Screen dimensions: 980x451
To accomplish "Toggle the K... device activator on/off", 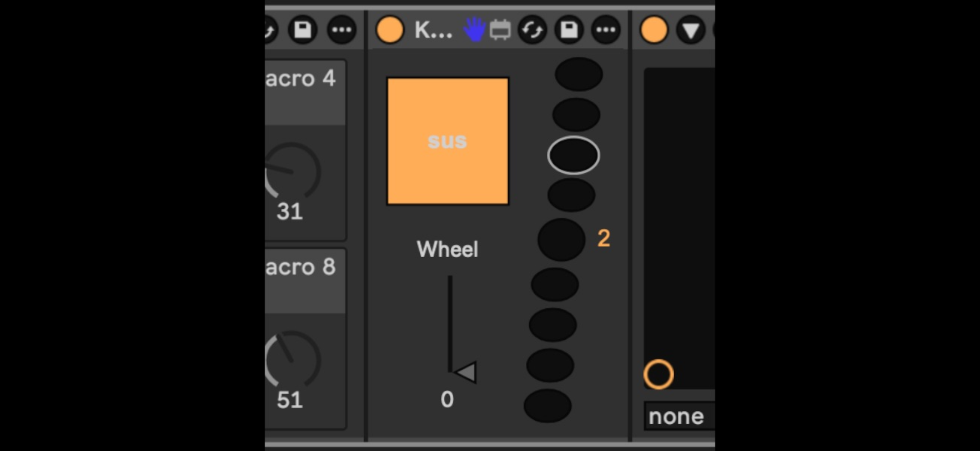I will coord(389,30).
